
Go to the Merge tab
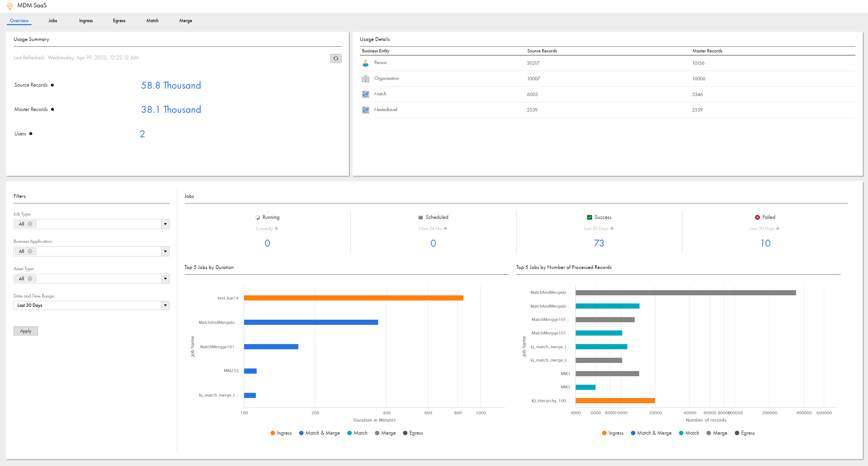point(186,21)
